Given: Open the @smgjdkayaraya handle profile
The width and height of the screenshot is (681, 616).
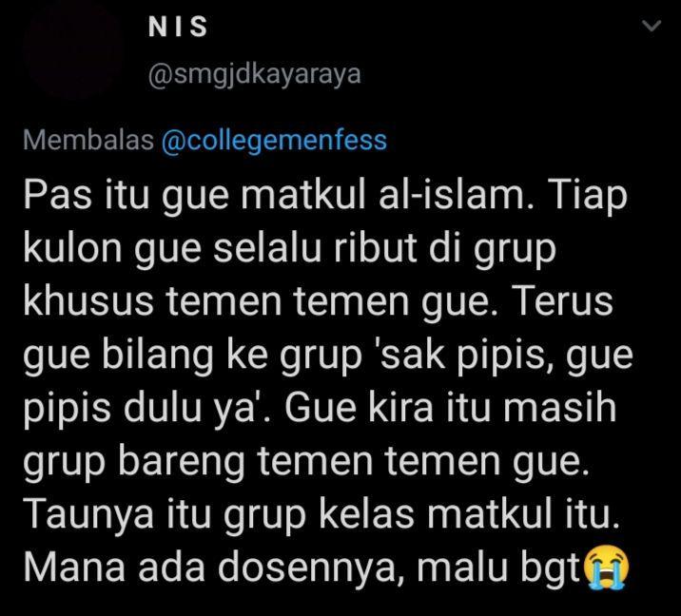Looking at the screenshot, I should click(x=255, y=75).
